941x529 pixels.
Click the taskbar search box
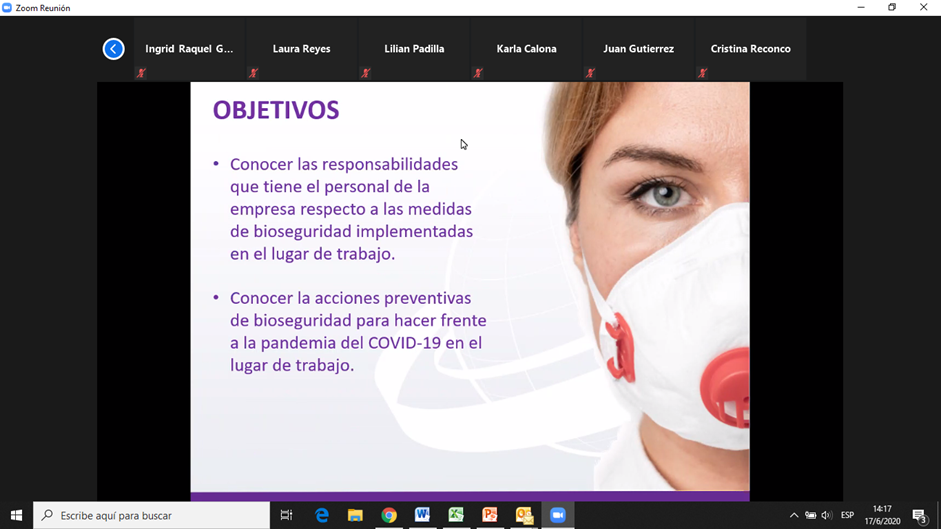151,515
